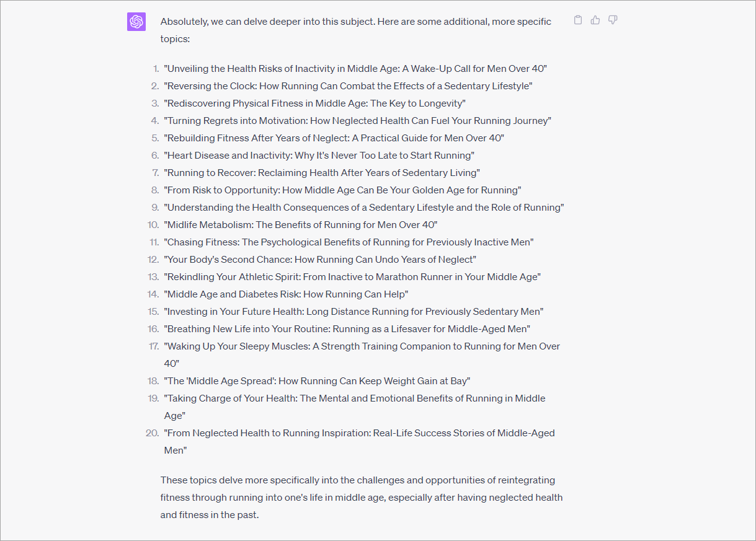756x541 pixels.
Task: Click The 'Middle Age Spread' topic line
Action: pos(317,381)
